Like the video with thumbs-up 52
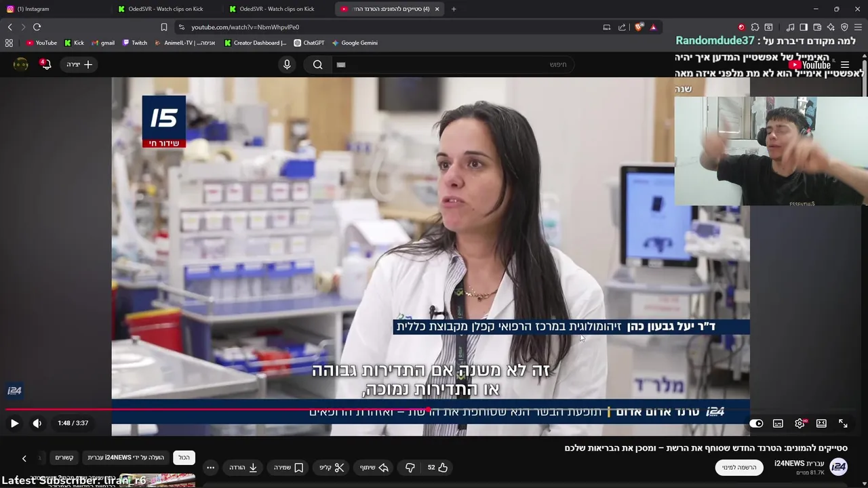868x488 pixels. click(437, 468)
